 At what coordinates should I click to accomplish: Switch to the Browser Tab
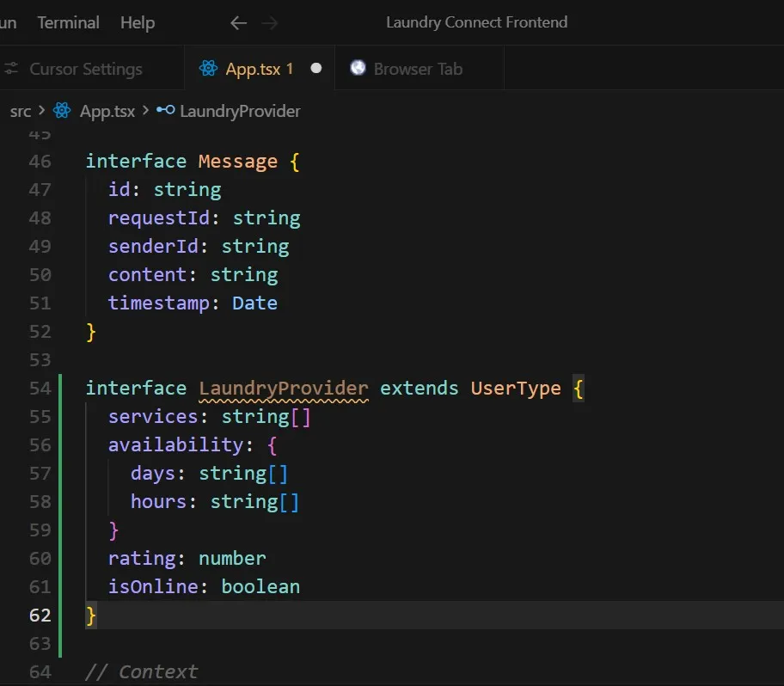pyautogui.click(x=417, y=69)
